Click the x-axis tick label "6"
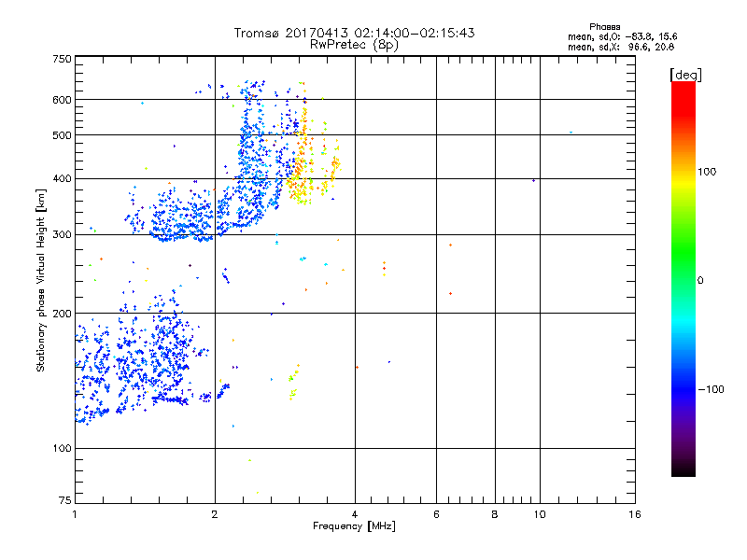Viewport: 747px width, 560px height. [x=436, y=514]
